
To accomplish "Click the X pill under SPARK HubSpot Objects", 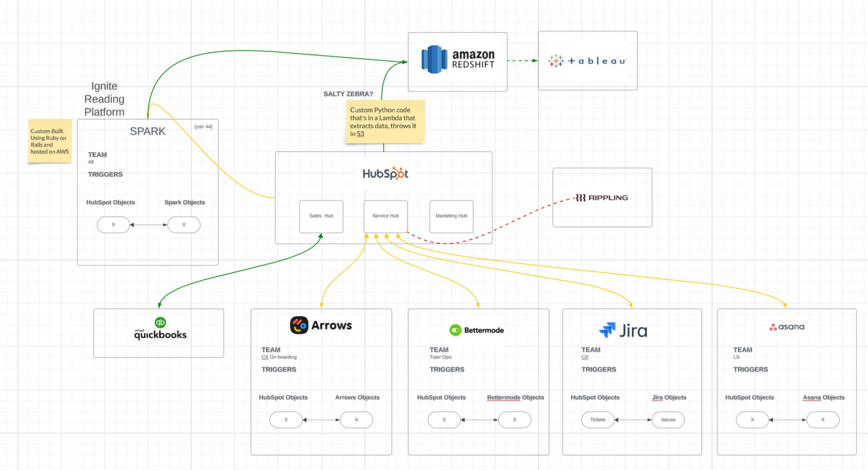I will [113, 225].
